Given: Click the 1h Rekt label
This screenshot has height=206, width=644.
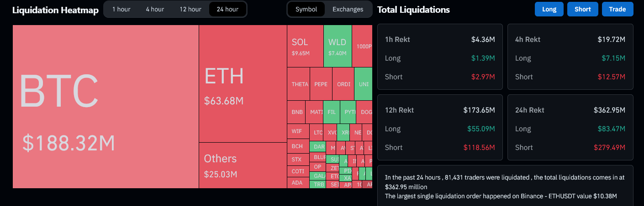Looking at the screenshot, I should (397, 39).
